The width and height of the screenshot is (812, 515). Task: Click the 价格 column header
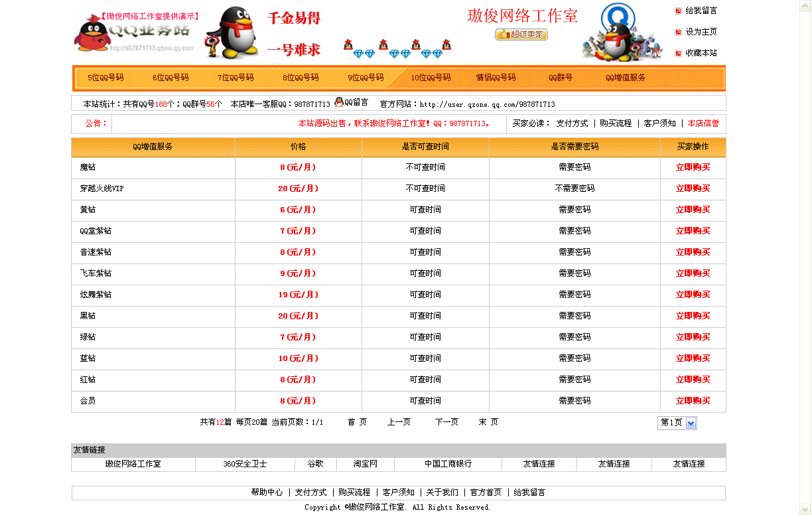pyautogui.click(x=299, y=147)
